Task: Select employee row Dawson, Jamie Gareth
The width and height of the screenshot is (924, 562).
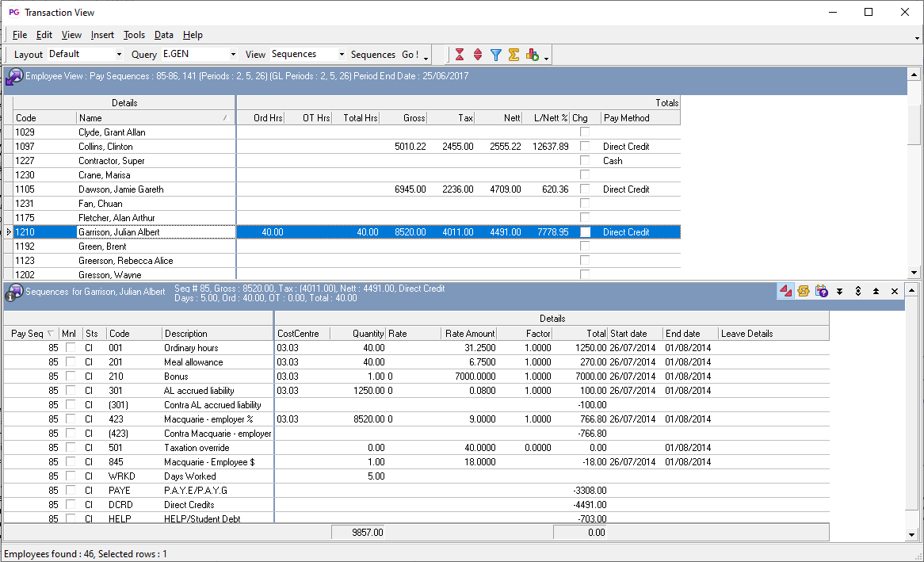Action: point(342,189)
